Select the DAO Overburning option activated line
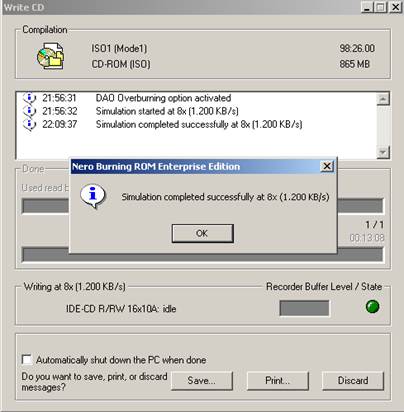 coord(163,98)
